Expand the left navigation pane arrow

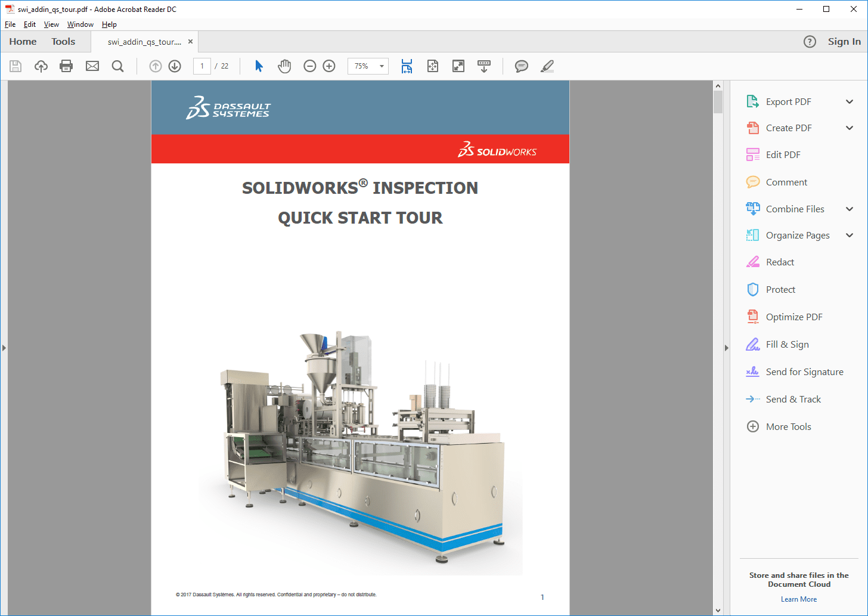4,348
